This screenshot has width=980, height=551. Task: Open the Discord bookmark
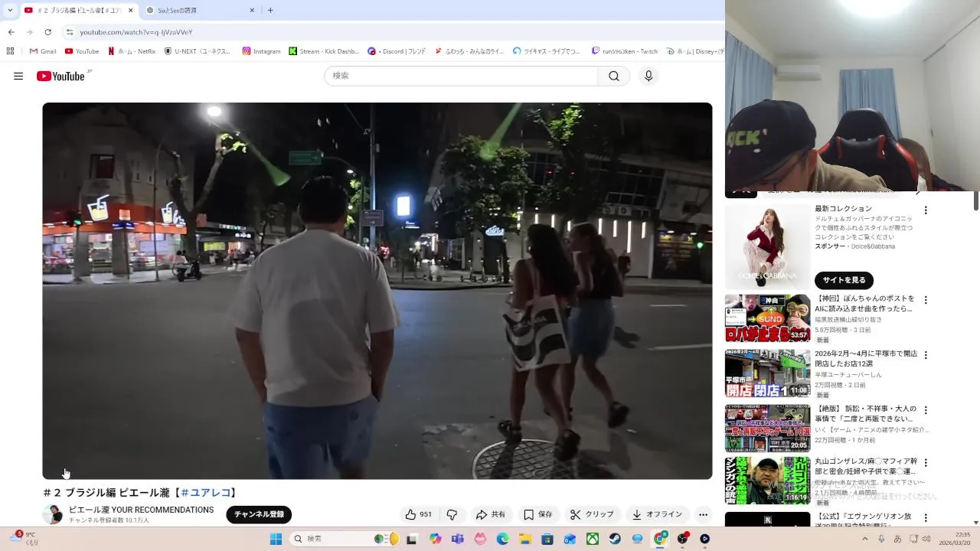[x=397, y=51]
